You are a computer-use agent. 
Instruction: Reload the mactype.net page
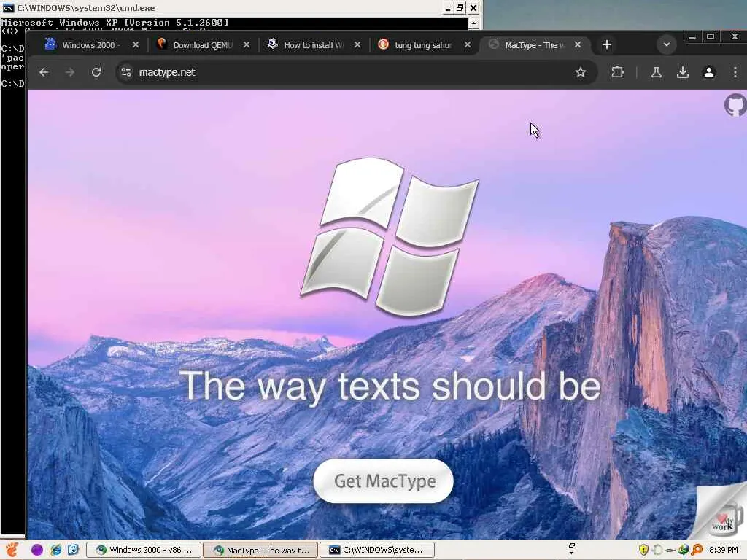coord(96,72)
